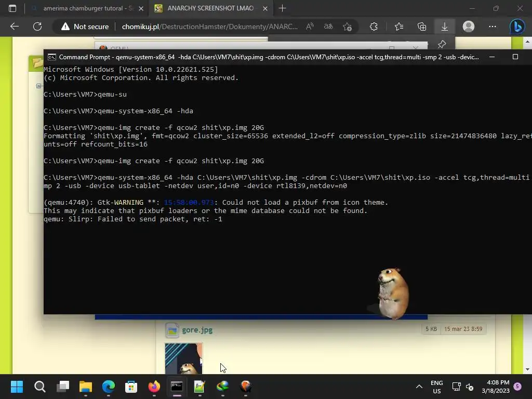532x399 pixels.
Task: Click the Slirp failed packet error line
Action: pyautogui.click(x=133, y=219)
